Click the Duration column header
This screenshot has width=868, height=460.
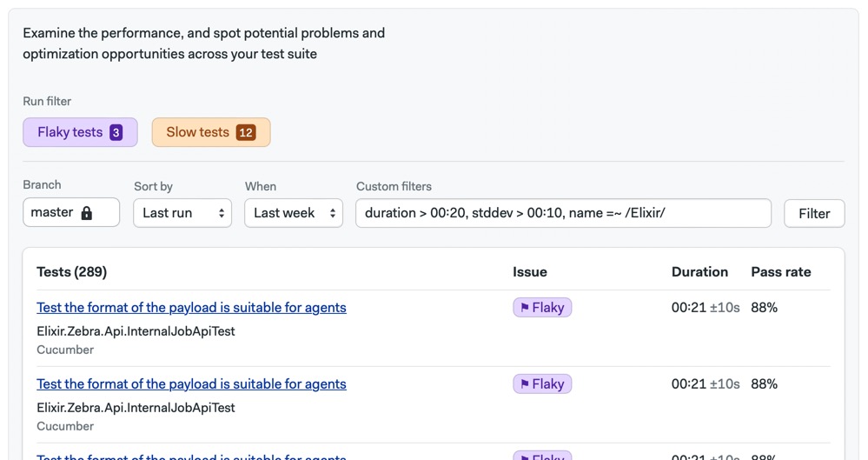699,271
